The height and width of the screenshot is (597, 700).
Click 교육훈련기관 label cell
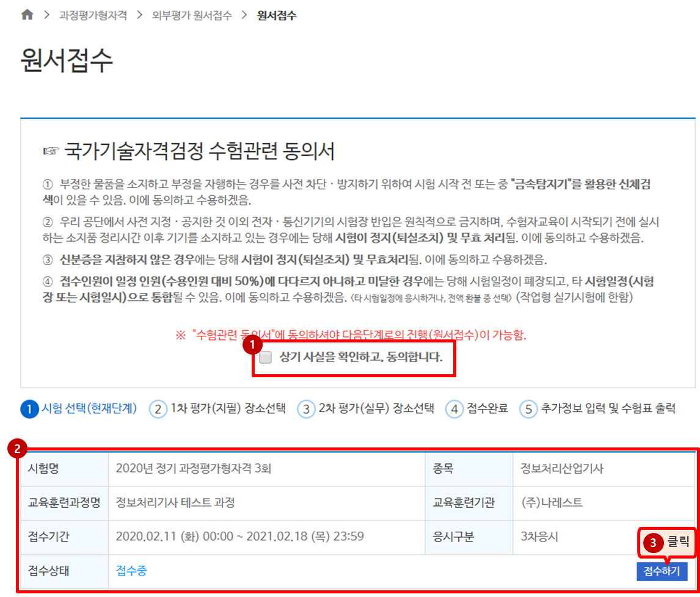click(x=469, y=503)
